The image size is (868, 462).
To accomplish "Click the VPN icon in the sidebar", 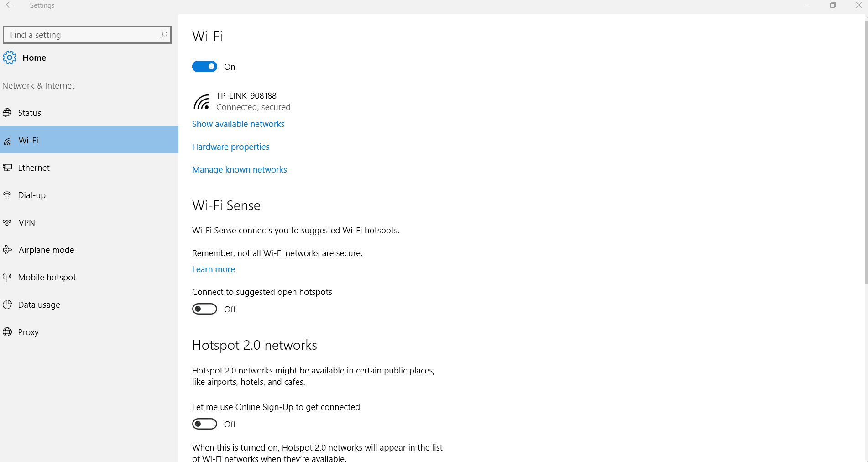I will pyautogui.click(x=7, y=222).
